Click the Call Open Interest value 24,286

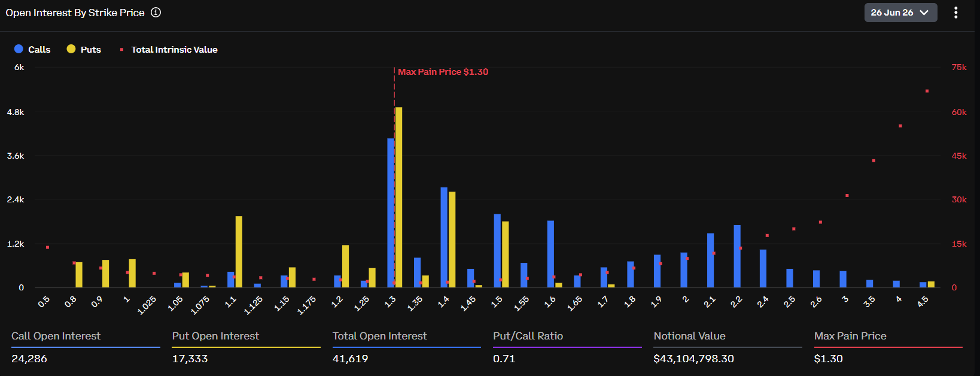coord(29,359)
